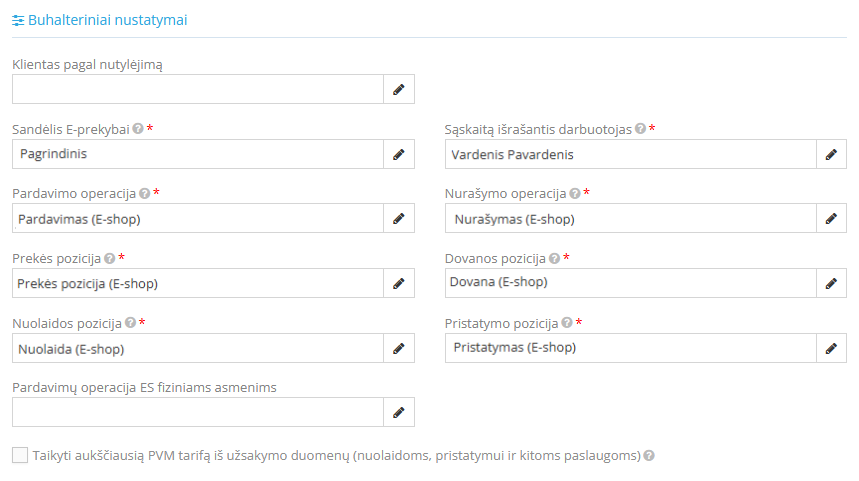The width and height of the screenshot is (859, 481).
Task: Edit Nuolaidos pozicija using pencil icon
Action: (398, 348)
